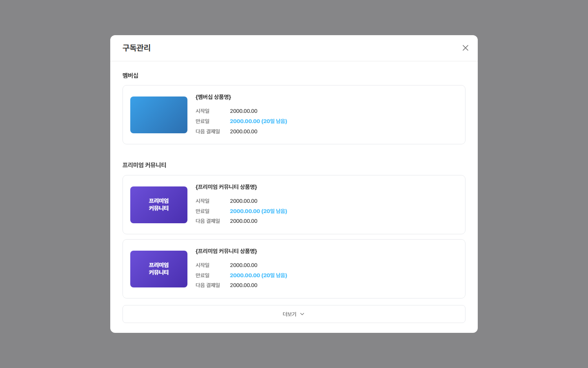Click the first premium community's 다음 결제일 date
The image size is (588, 368).
coord(243,221)
